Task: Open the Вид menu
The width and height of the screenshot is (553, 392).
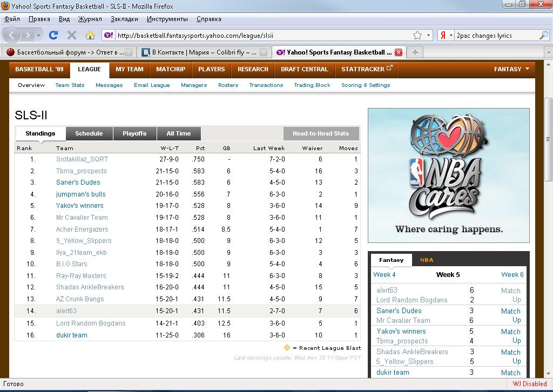Action: click(64, 19)
